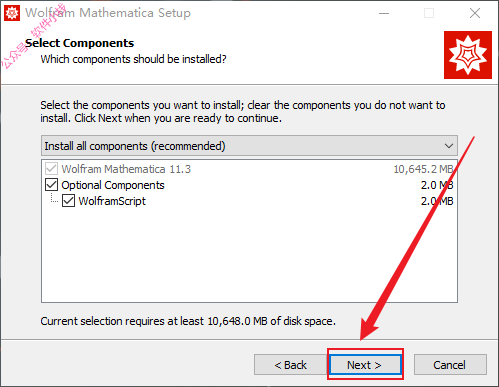Select the Wolfram Mathematica 11.3 entry
The height and width of the screenshot is (387, 499).
[x=126, y=169]
